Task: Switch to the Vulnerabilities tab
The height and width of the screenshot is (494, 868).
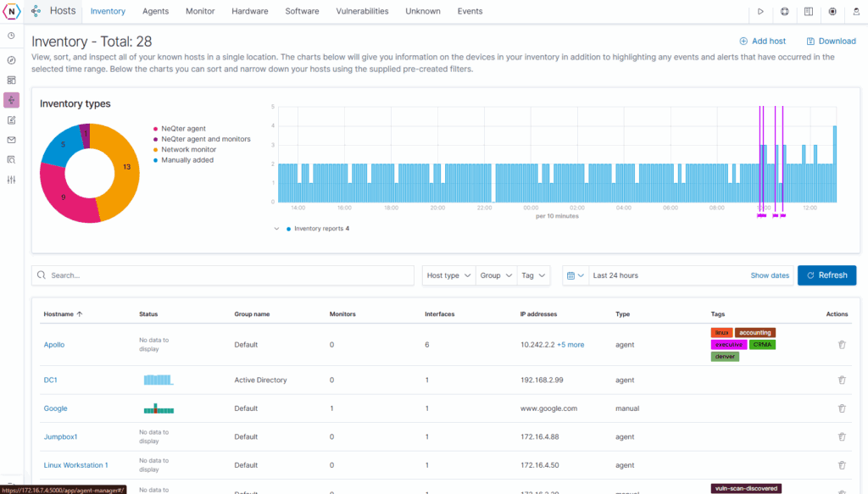Action: coord(362,12)
